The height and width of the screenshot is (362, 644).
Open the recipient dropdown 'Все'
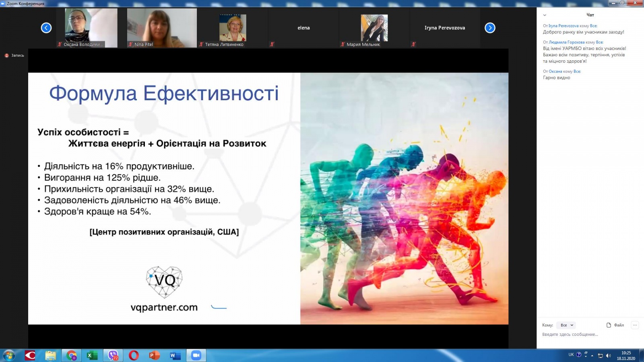[x=566, y=325]
